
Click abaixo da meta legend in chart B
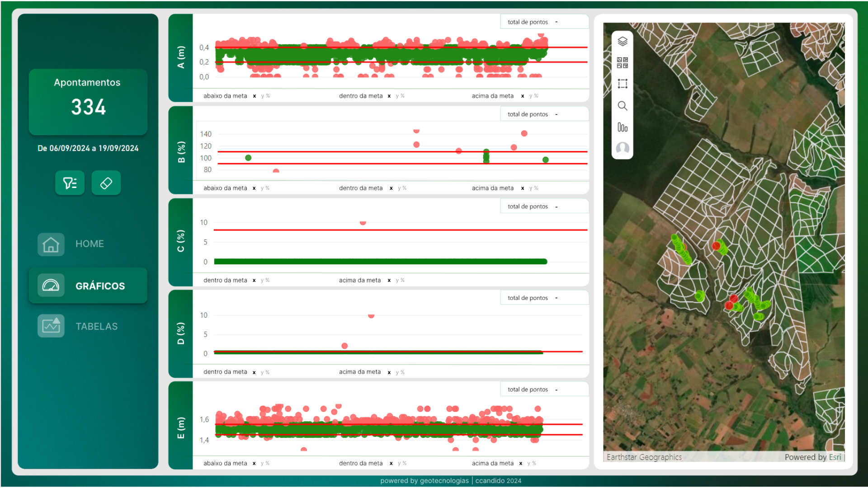pos(225,188)
